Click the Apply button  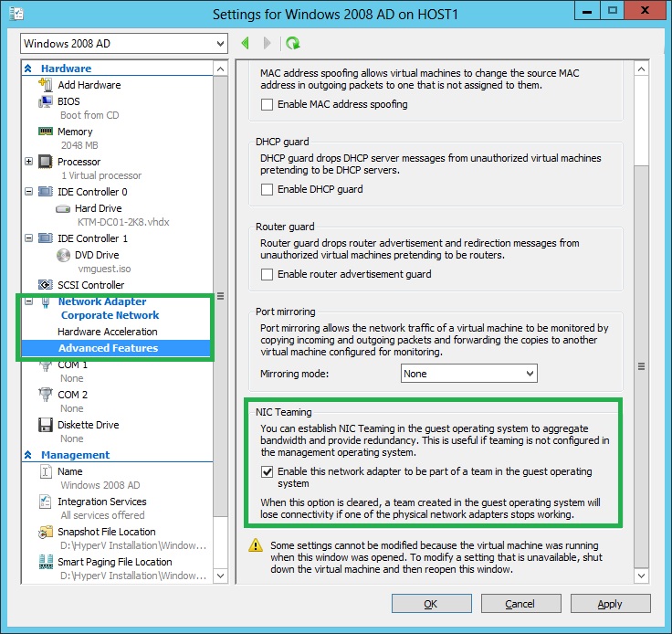(x=610, y=604)
